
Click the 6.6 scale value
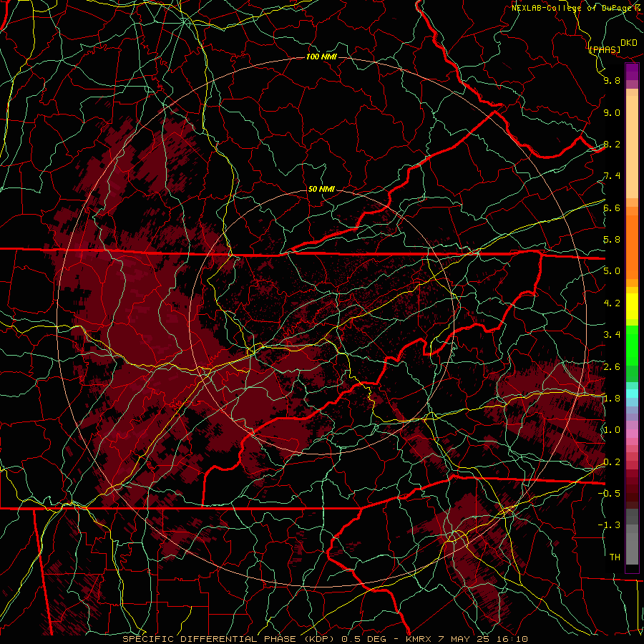point(612,208)
